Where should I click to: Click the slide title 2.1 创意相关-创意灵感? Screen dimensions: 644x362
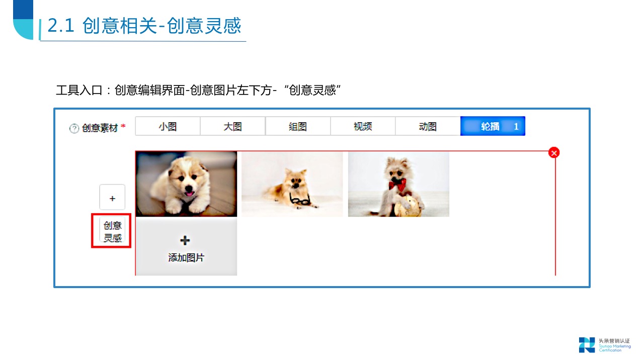[144, 26]
